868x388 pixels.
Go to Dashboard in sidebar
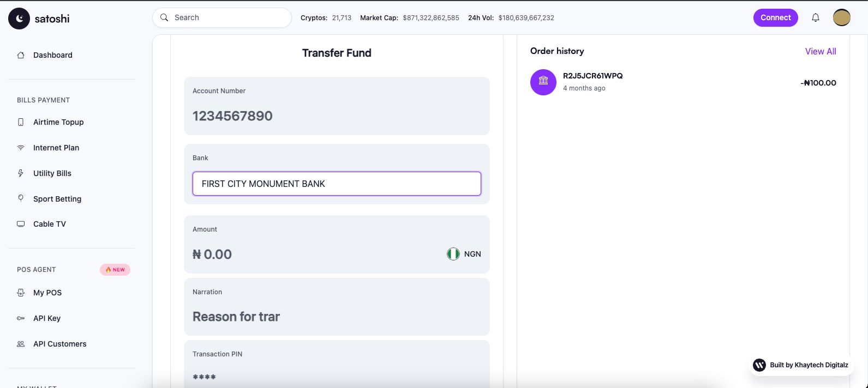(52, 55)
